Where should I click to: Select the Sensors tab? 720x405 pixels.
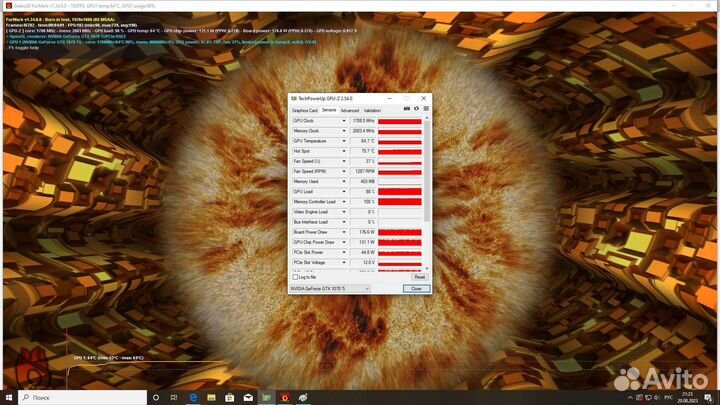tap(329, 110)
